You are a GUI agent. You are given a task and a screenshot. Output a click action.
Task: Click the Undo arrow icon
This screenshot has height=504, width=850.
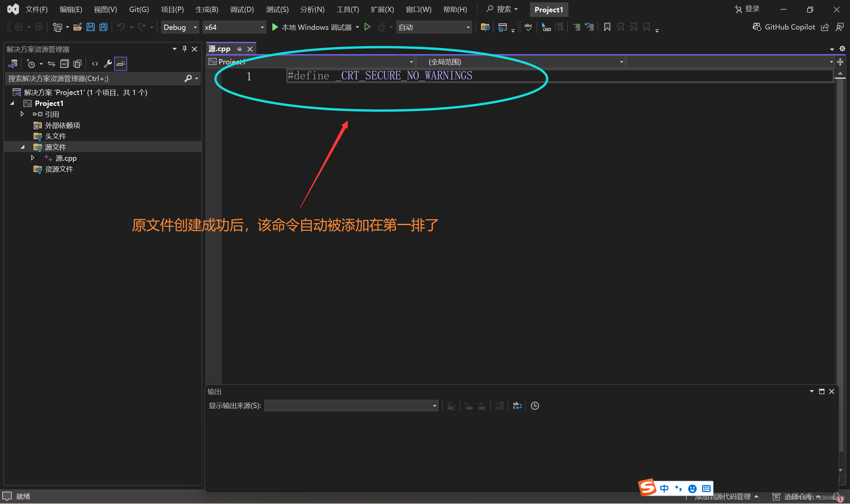pyautogui.click(x=121, y=27)
